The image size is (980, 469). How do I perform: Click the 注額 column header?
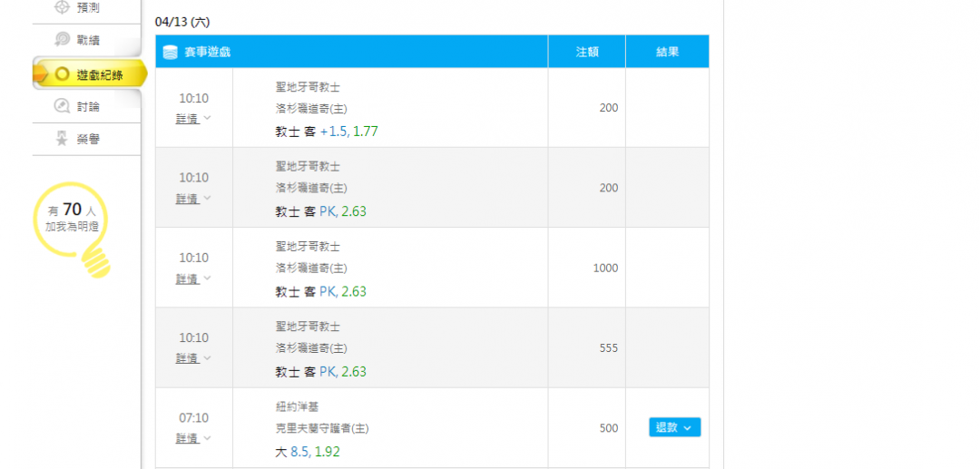[x=587, y=52]
